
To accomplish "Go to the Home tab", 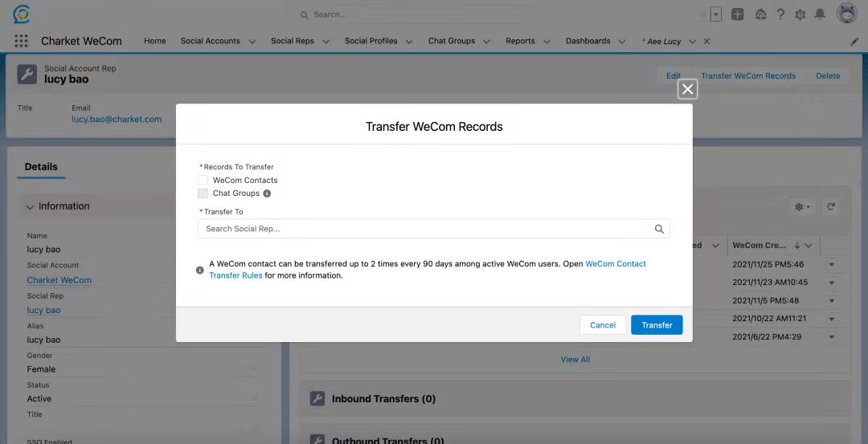I will pyautogui.click(x=154, y=41).
